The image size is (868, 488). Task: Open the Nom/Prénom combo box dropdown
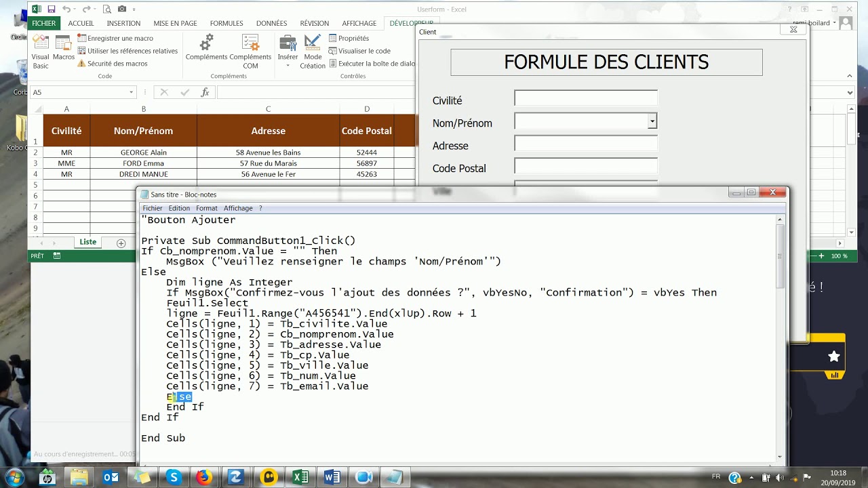(x=652, y=121)
